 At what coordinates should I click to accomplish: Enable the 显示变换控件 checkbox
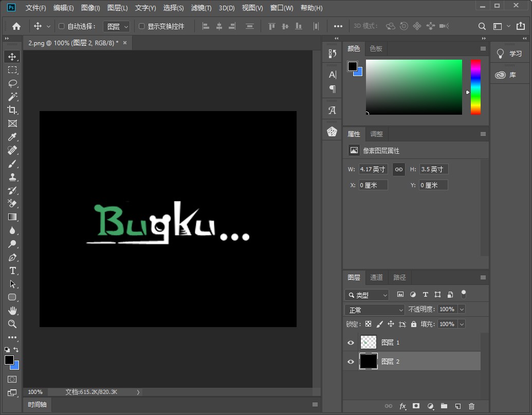pos(142,26)
